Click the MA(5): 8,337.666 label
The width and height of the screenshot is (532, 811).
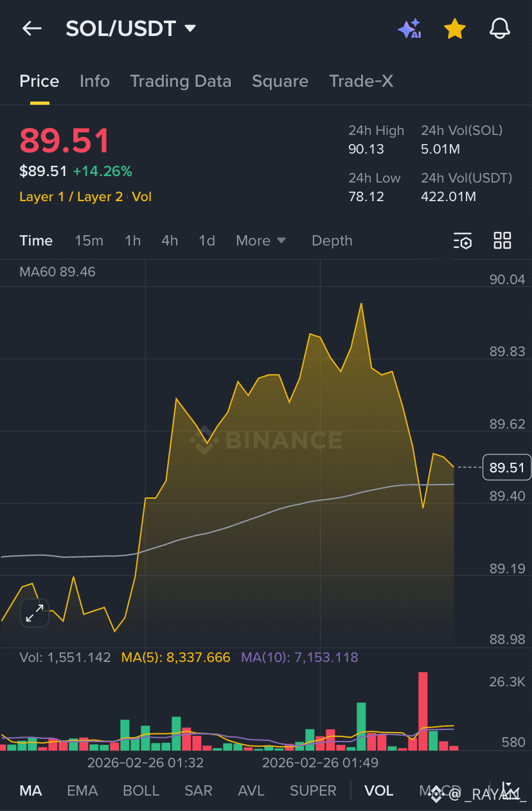[176, 657]
